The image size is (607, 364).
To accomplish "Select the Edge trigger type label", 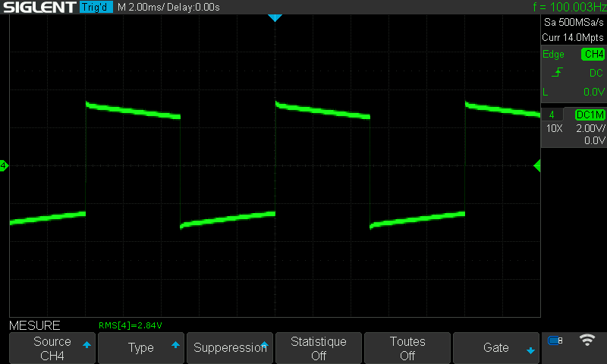I will [554, 54].
